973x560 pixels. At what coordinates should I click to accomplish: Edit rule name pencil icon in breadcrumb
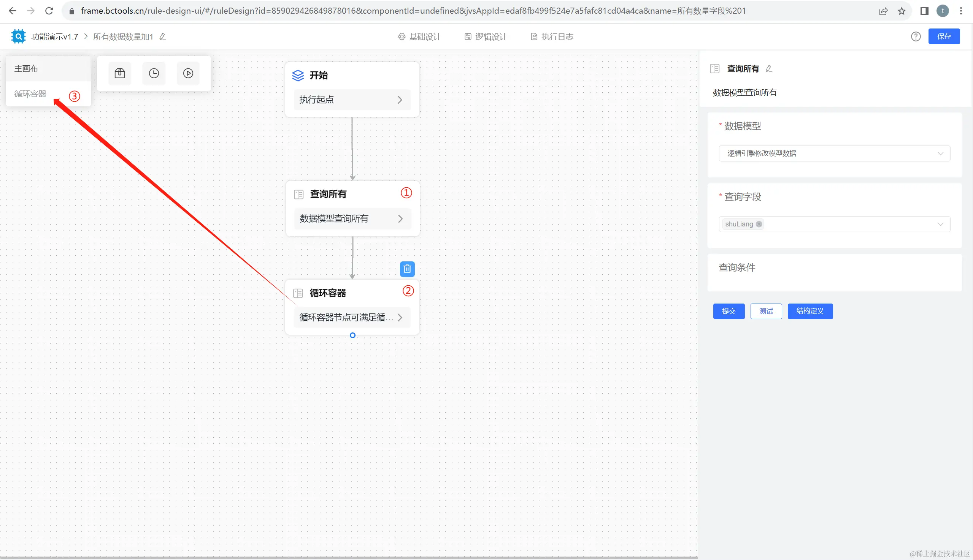[163, 36]
